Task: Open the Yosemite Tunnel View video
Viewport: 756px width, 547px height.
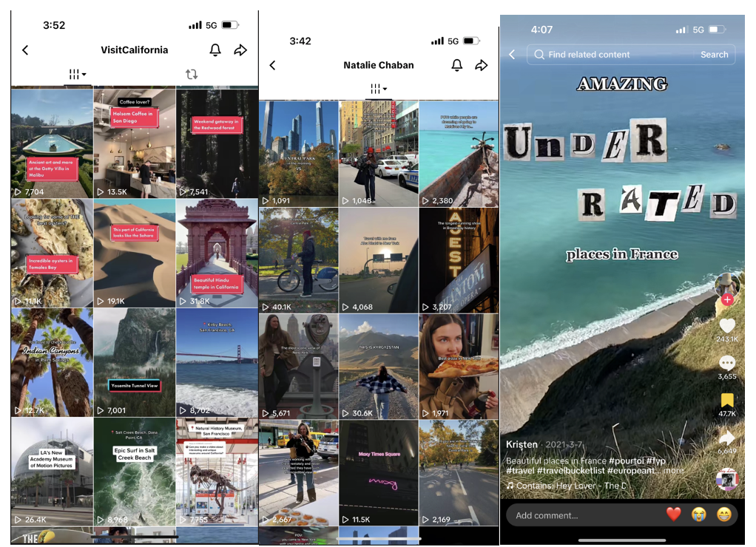Action: click(x=135, y=362)
